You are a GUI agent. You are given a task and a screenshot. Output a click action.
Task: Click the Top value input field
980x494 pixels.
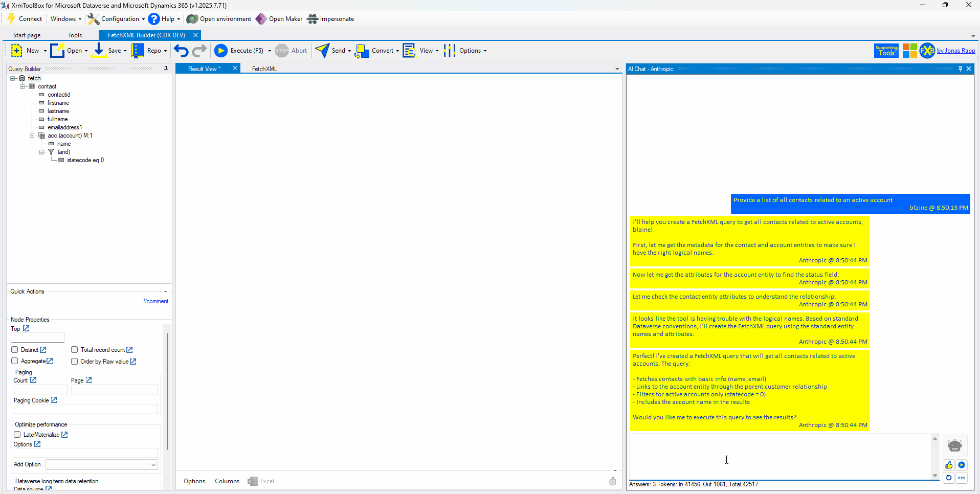(x=38, y=338)
